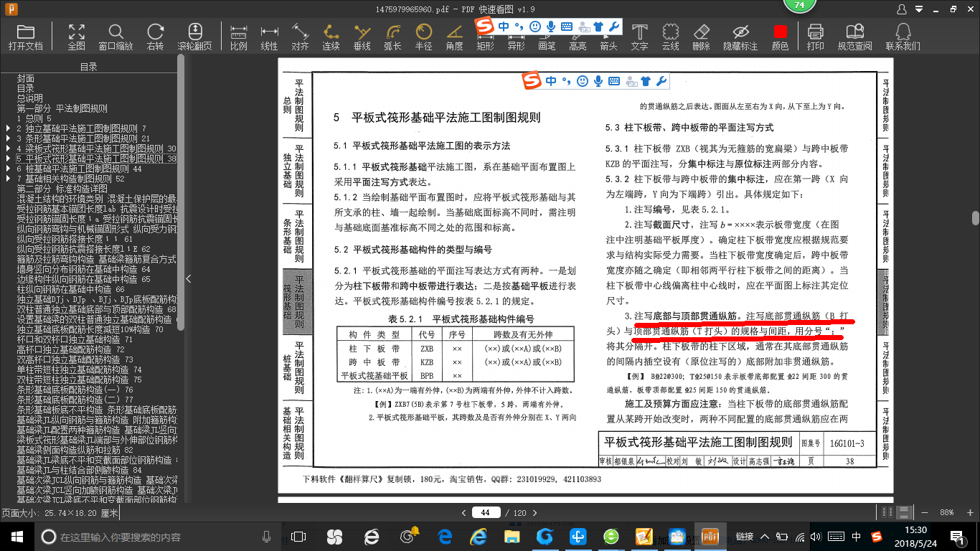Screen dimensions: 980x551
Task: Open the Windows Start menu
Action: (x=17, y=537)
